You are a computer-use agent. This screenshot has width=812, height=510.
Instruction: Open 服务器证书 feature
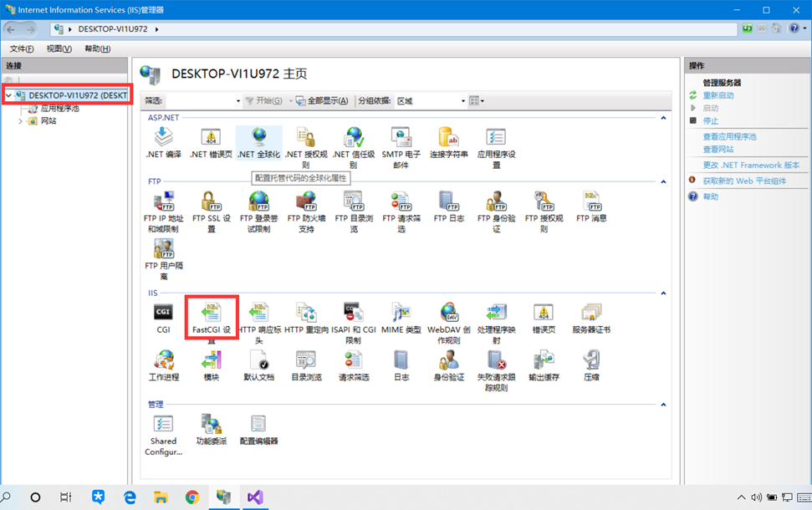tap(591, 318)
